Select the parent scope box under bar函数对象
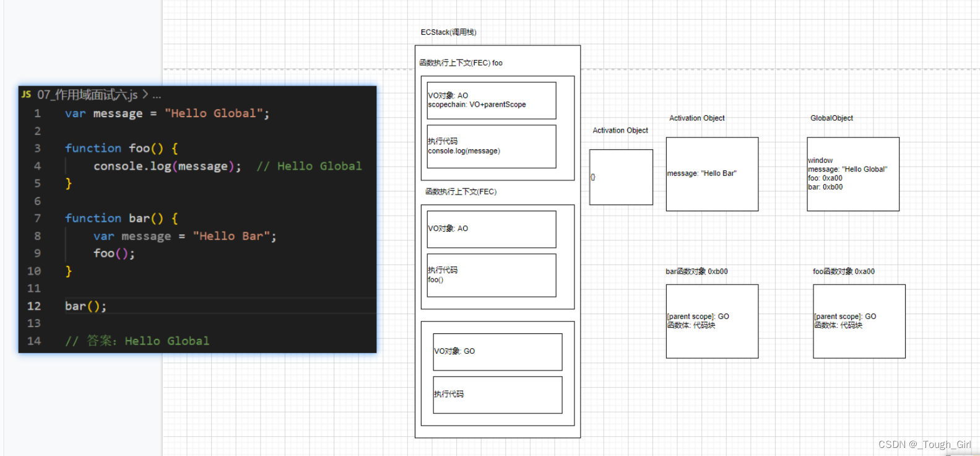 click(713, 322)
